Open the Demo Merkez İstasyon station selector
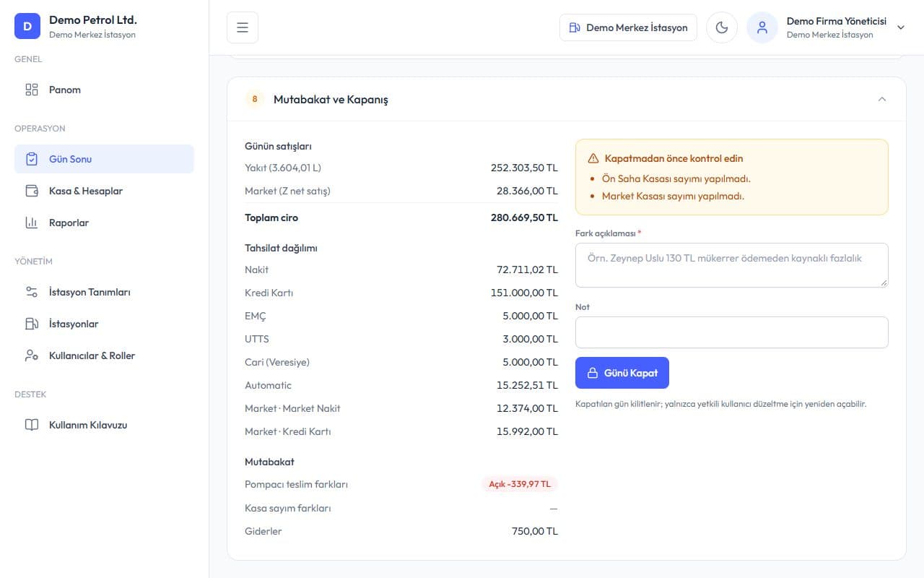Screen dimensions: 924x578 point(628,27)
